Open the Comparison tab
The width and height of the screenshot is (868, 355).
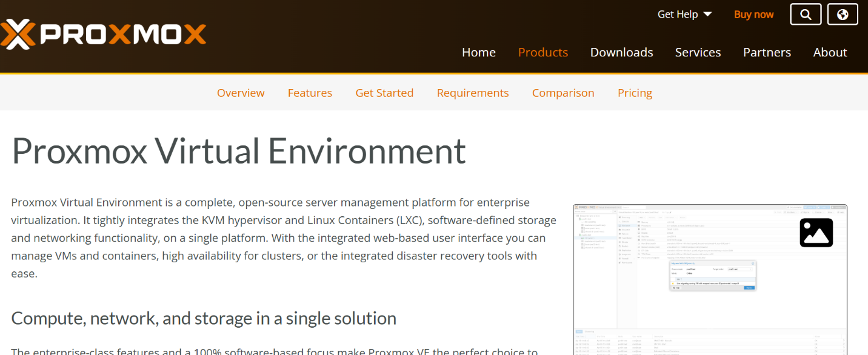[563, 93]
